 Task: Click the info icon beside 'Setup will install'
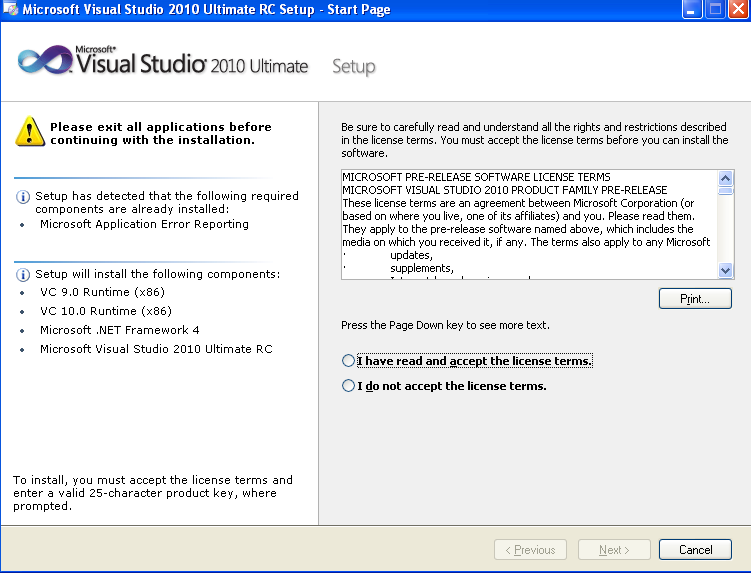(23, 274)
